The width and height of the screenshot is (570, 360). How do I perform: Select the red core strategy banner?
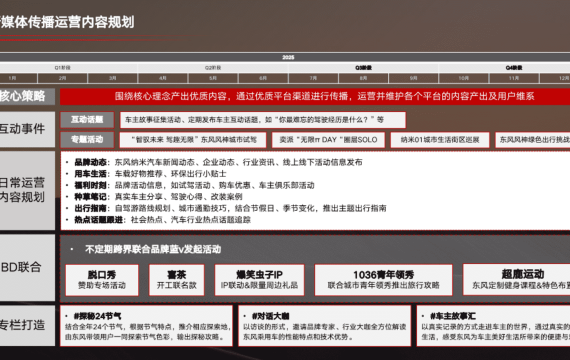315,96
